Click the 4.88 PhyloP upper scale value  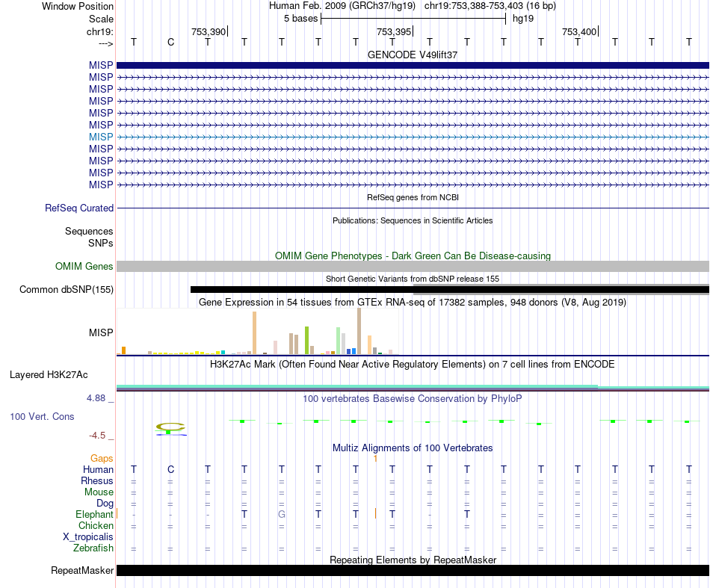point(96,398)
